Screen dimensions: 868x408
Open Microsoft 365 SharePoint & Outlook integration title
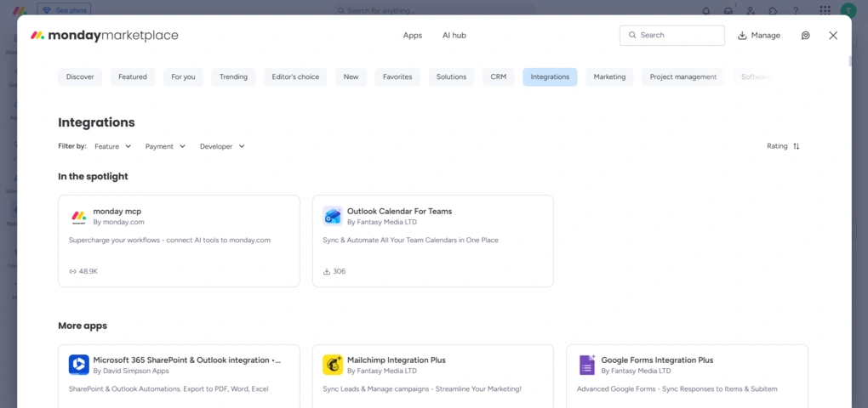point(187,360)
